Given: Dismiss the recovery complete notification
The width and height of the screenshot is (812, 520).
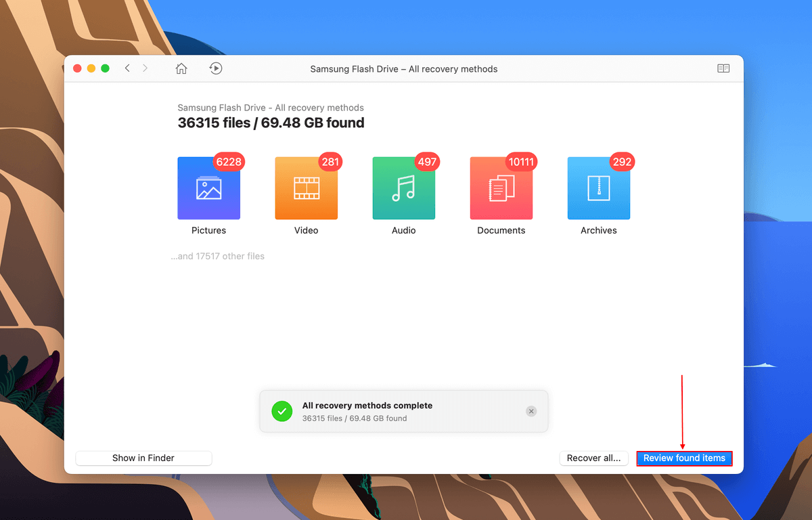Looking at the screenshot, I should [531, 411].
